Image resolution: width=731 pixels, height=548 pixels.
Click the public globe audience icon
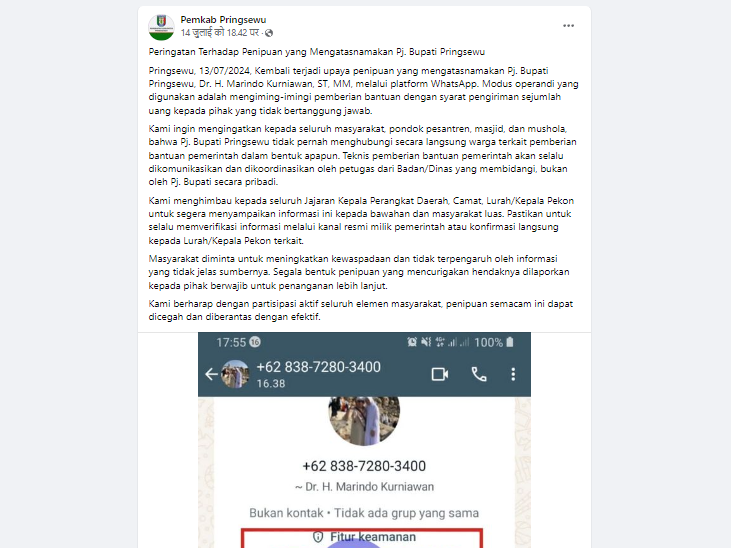269,33
